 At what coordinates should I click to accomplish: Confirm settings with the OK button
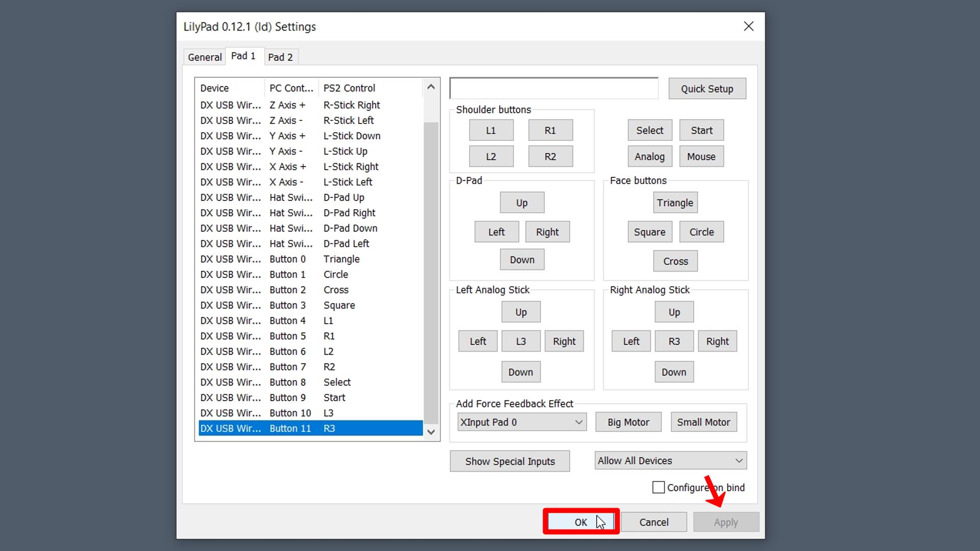pyautogui.click(x=581, y=522)
